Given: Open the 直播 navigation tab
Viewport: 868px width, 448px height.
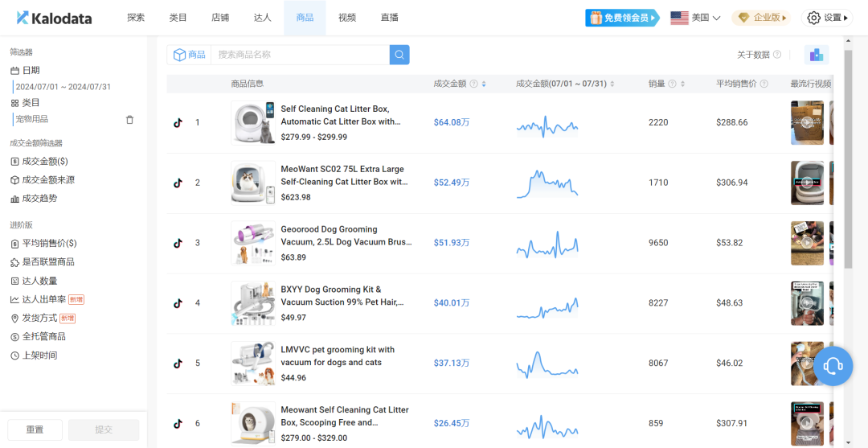Looking at the screenshot, I should (389, 18).
